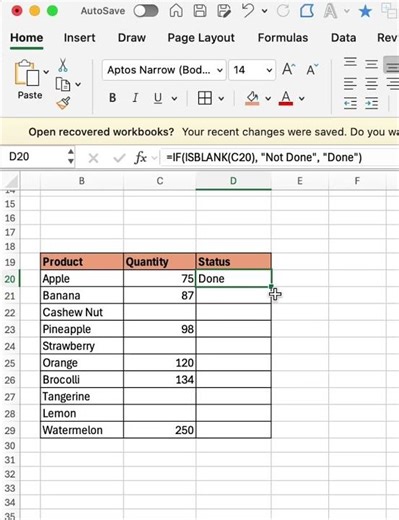Click the fx Insert Function icon

pos(140,157)
